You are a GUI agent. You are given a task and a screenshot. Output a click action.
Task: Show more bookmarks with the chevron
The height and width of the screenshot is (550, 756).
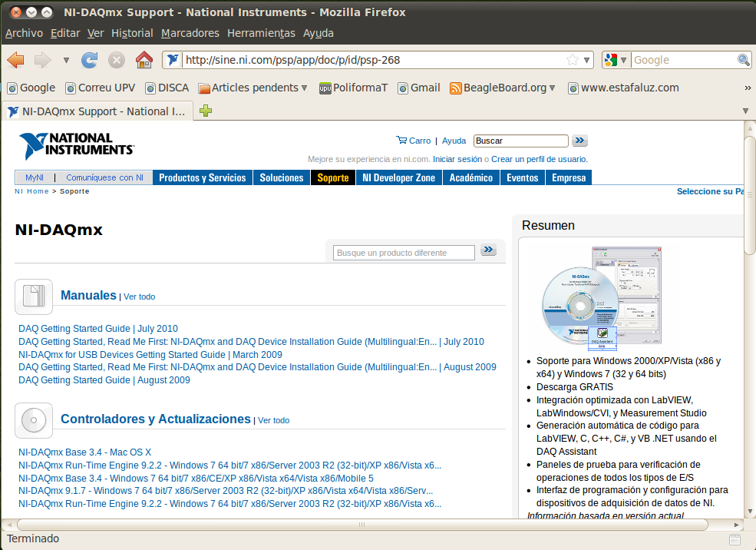coord(748,88)
